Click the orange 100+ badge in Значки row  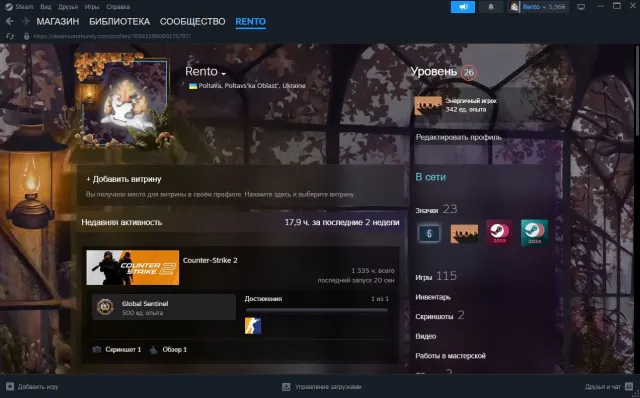click(x=464, y=233)
